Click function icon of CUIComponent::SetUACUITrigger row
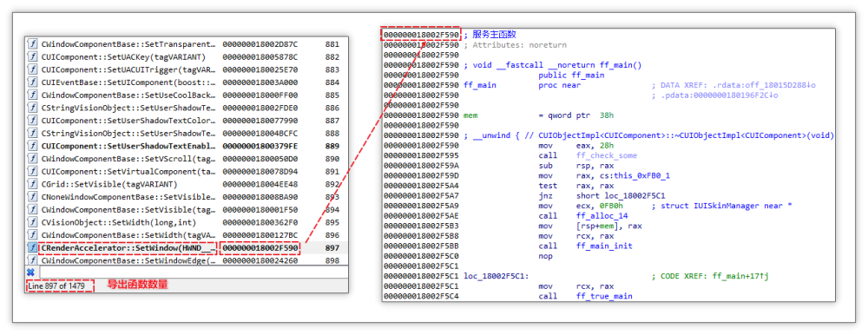Viewport: 868px width, 335px height. pos(33,69)
